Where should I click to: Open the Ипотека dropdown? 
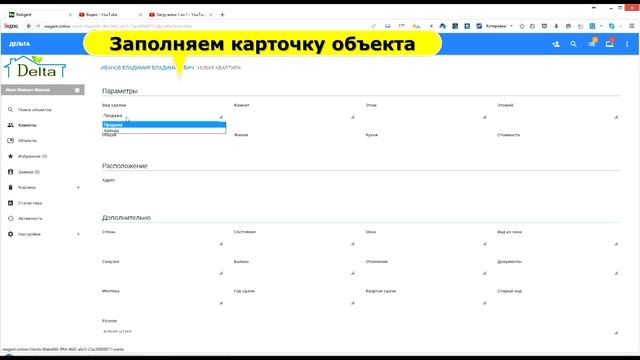[x=163, y=302]
